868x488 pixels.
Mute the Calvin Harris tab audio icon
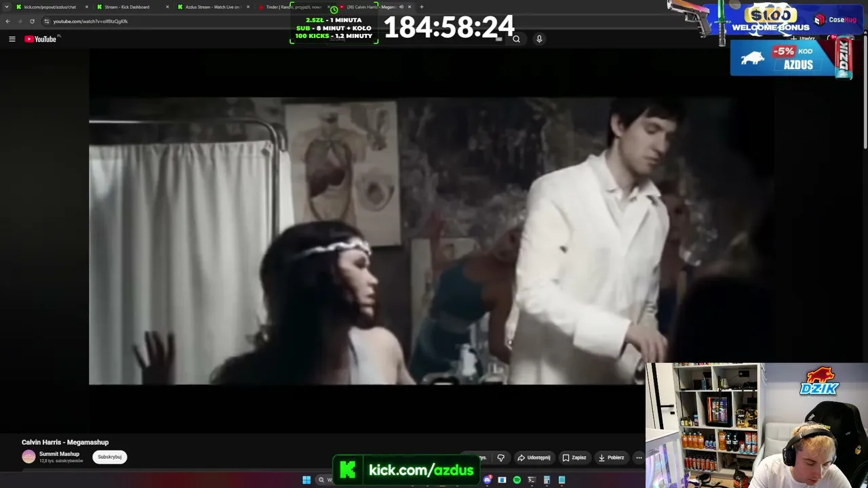click(401, 7)
